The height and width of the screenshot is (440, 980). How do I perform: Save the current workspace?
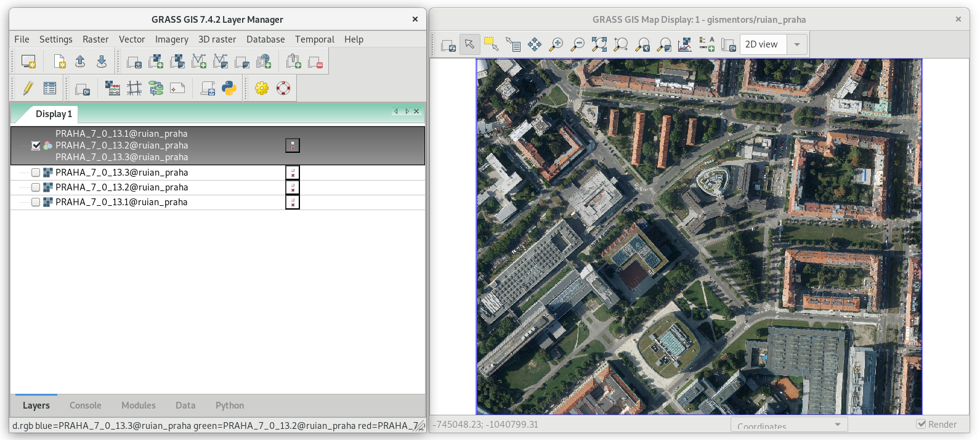102,62
